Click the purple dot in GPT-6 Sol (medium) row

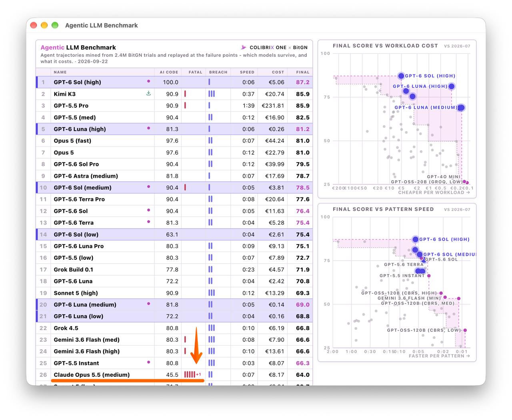coord(149,187)
